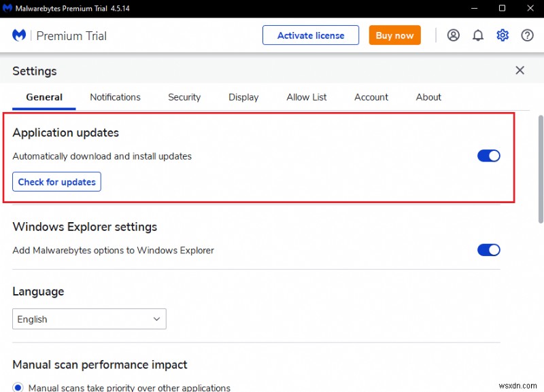This screenshot has height=392, width=544.
Task: Click the Manual scan performance impact heading
Action: [99, 365]
